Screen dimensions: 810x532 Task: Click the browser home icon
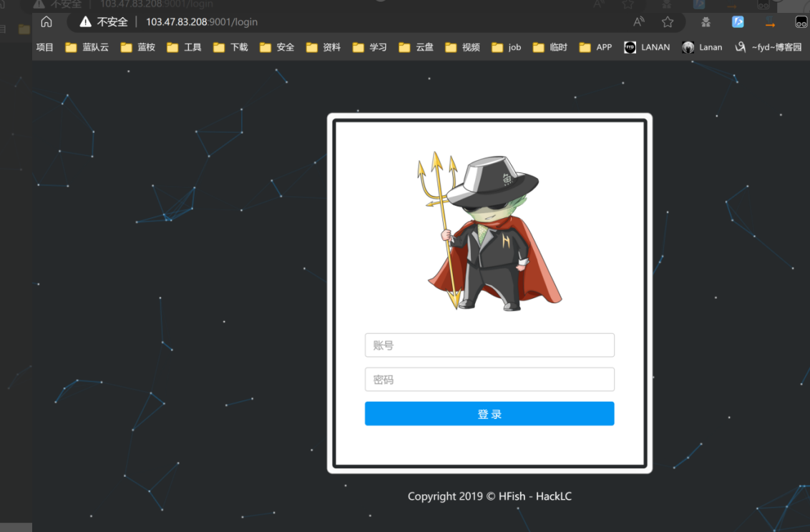47,22
